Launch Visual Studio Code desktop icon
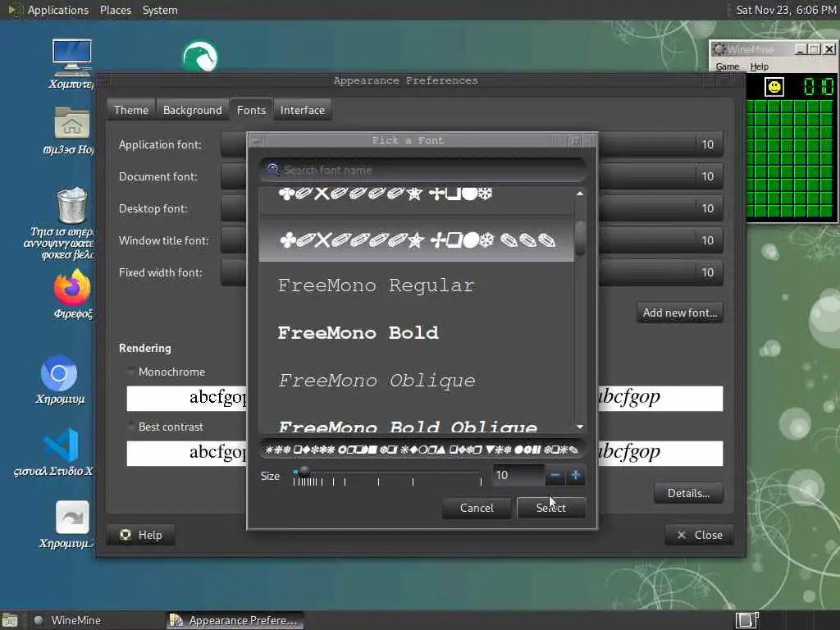 coord(61,445)
